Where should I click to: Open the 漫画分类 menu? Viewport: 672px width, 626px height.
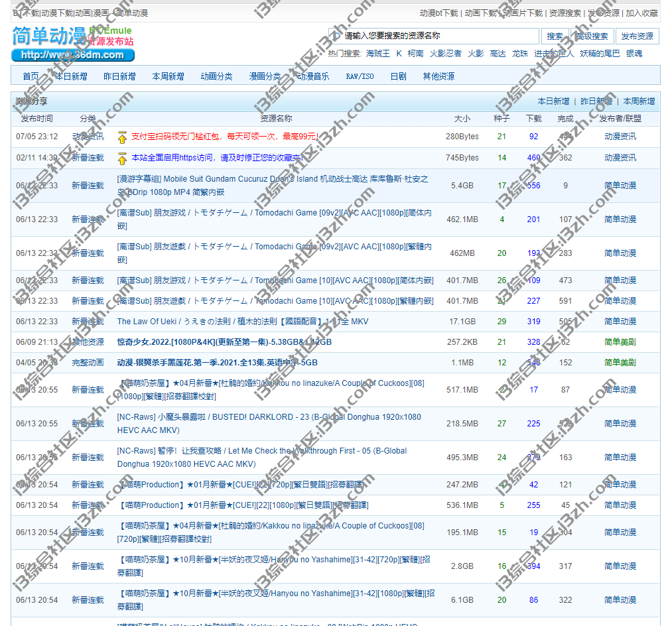[x=265, y=76]
